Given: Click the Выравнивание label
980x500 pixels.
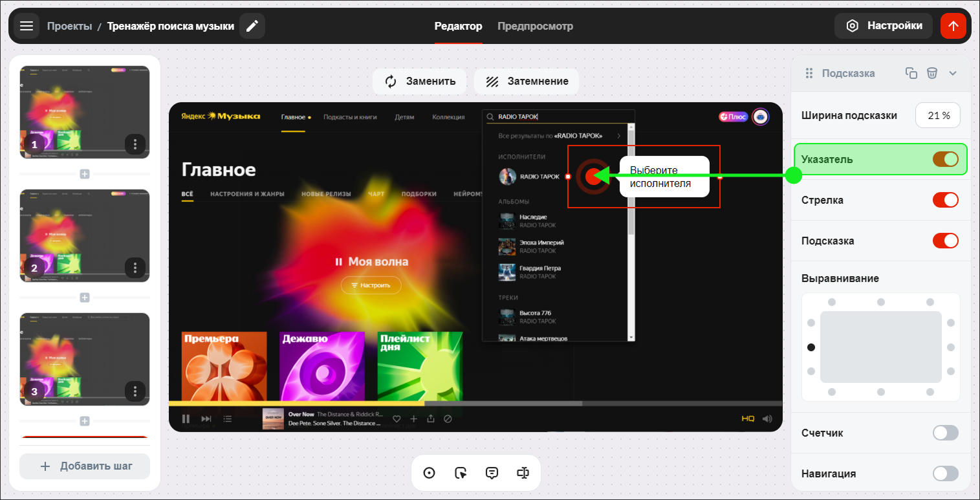Looking at the screenshot, I should pos(840,278).
